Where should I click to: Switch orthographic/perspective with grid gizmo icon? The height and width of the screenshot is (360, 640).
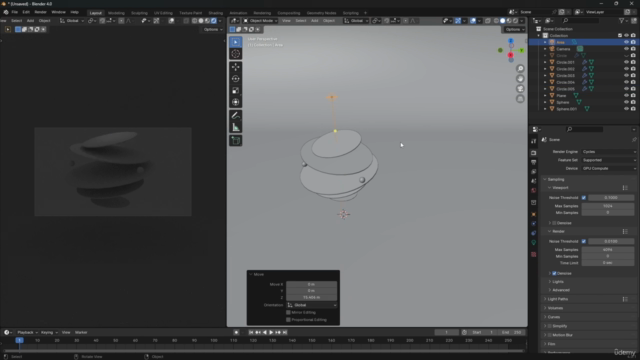(520, 99)
